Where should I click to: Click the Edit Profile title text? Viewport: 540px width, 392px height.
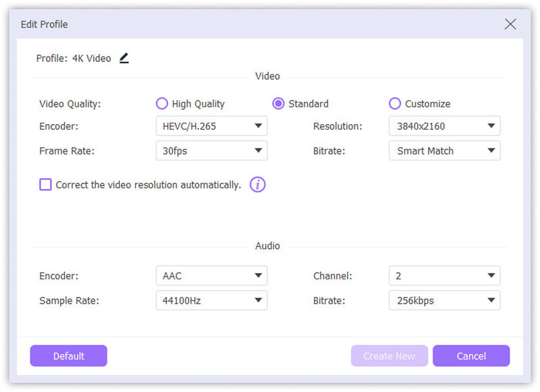pyautogui.click(x=44, y=24)
